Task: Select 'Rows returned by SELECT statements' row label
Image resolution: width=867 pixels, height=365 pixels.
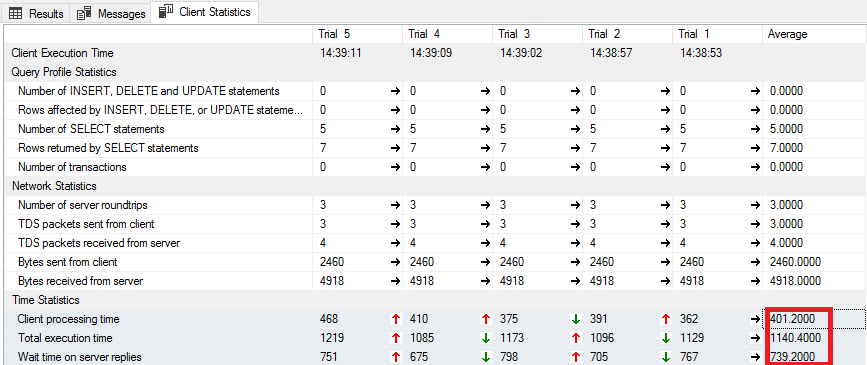Action: click(108, 148)
